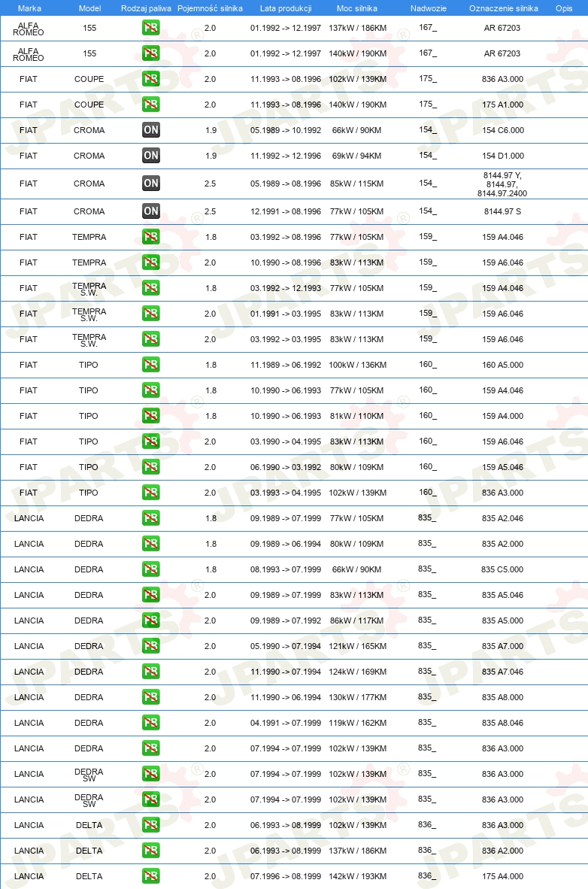Click production years '12.1991 -> 08.1996'
Image resolution: width=588 pixels, height=889 pixels.
coord(286,211)
